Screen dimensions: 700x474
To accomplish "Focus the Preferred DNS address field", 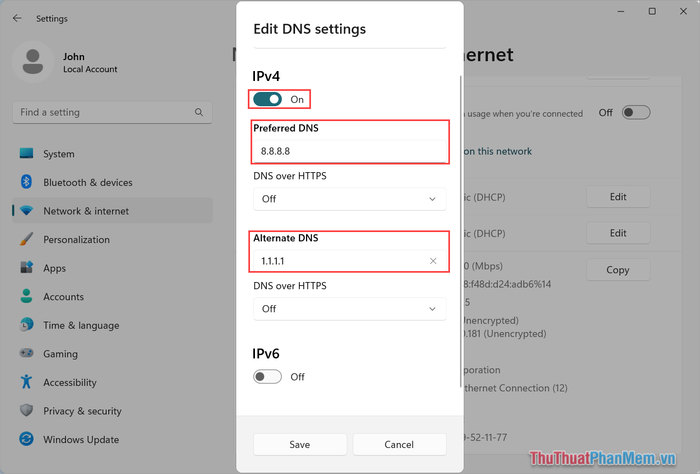I will pos(350,151).
